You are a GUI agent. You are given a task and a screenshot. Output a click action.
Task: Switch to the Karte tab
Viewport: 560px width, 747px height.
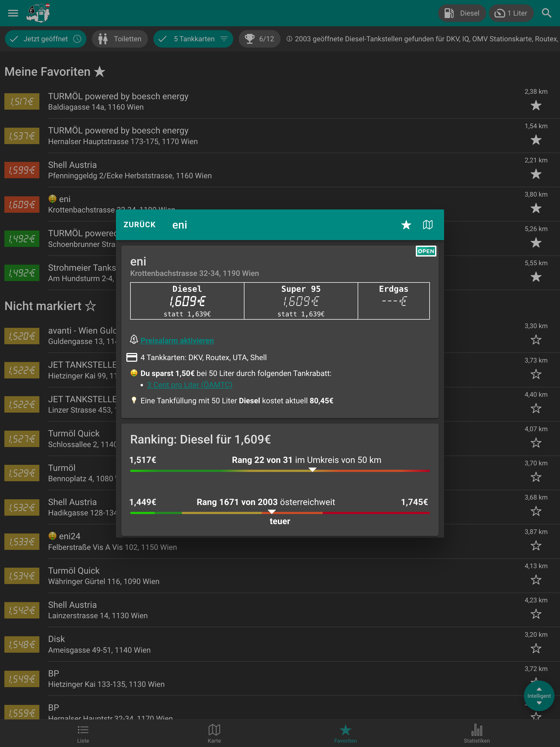coord(214,734)
